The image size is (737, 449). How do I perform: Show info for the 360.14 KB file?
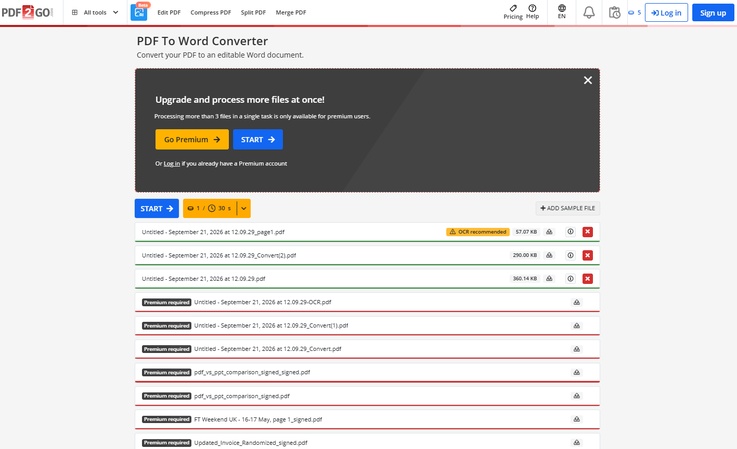570,279
